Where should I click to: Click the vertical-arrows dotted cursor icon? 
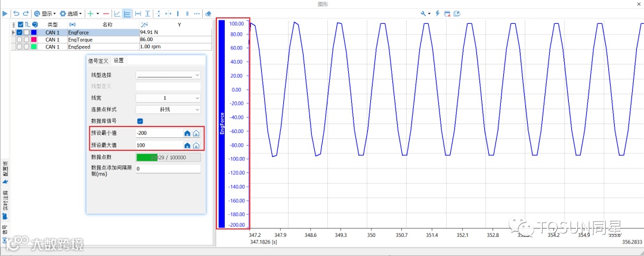[x=159, y=14]
